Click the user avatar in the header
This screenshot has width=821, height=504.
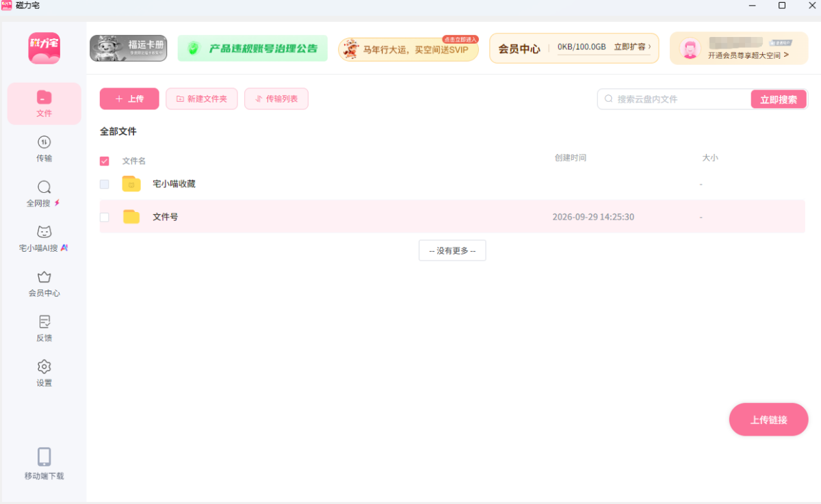pyautogui.click(x=691, y=49)
